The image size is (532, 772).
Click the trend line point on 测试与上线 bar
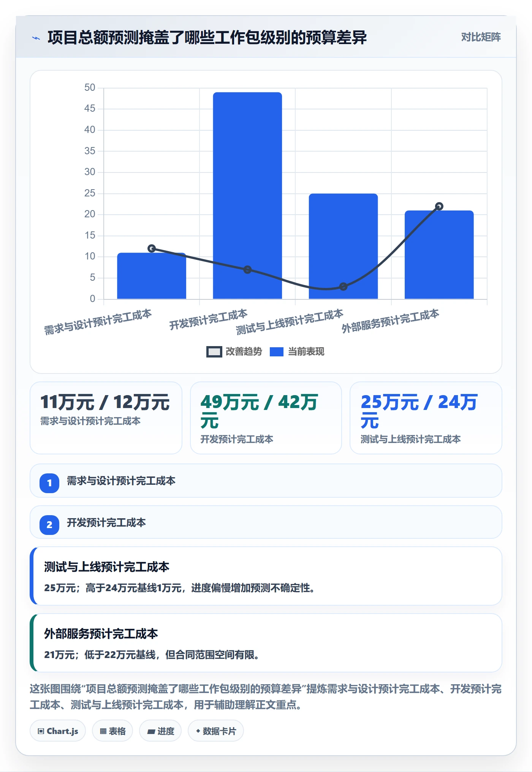click(343, 286)
